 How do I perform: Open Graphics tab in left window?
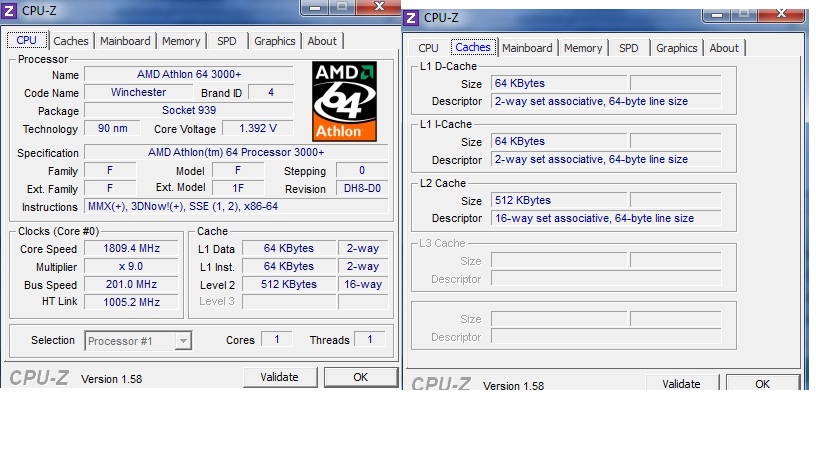click(x=275, y=41)
